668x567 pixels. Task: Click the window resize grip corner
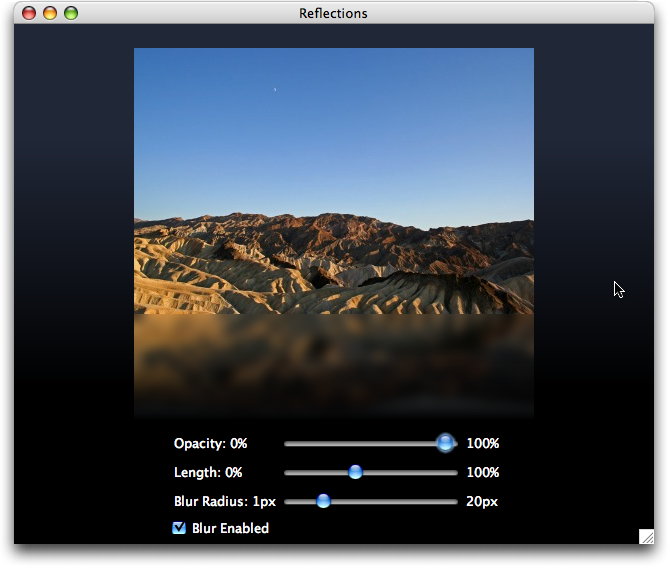pos(646,536)
